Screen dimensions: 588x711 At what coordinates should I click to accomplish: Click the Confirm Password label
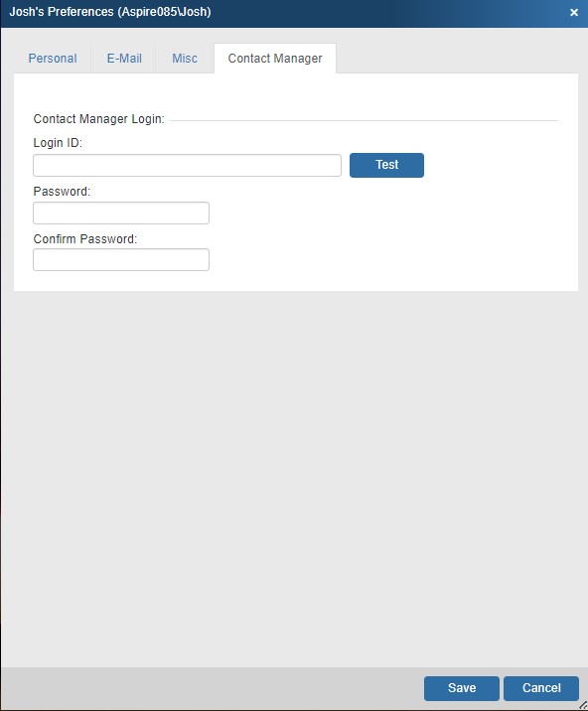[x=84, y=239]
